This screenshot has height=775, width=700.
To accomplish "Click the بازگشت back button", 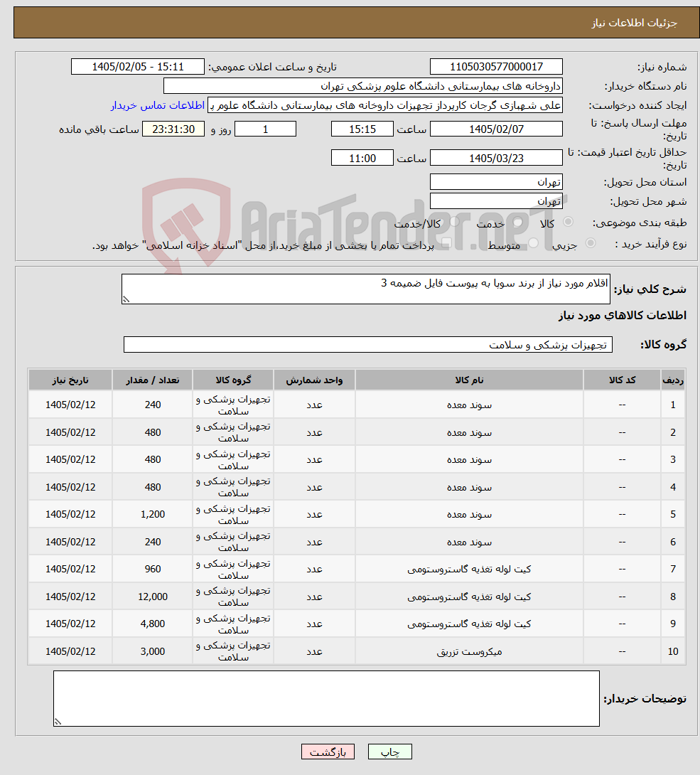I will (x=328, y=752).
